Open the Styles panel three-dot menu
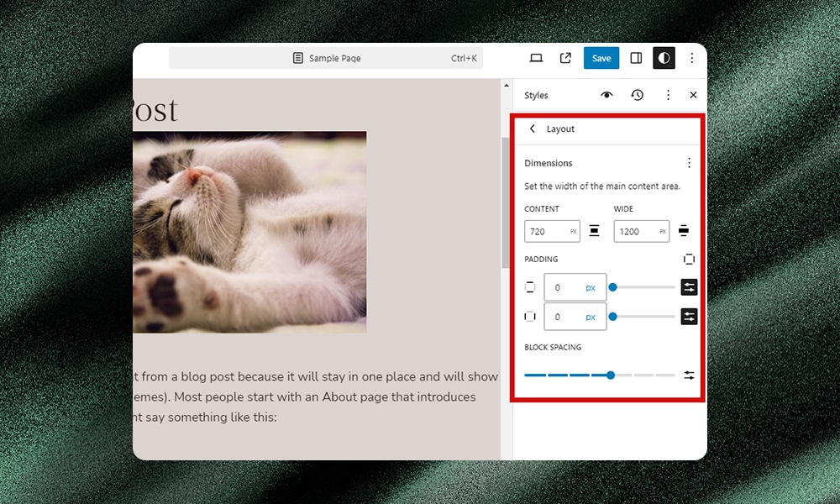This screenshot has height=504, width=840. pyautogui.click(x=668, y=95)
